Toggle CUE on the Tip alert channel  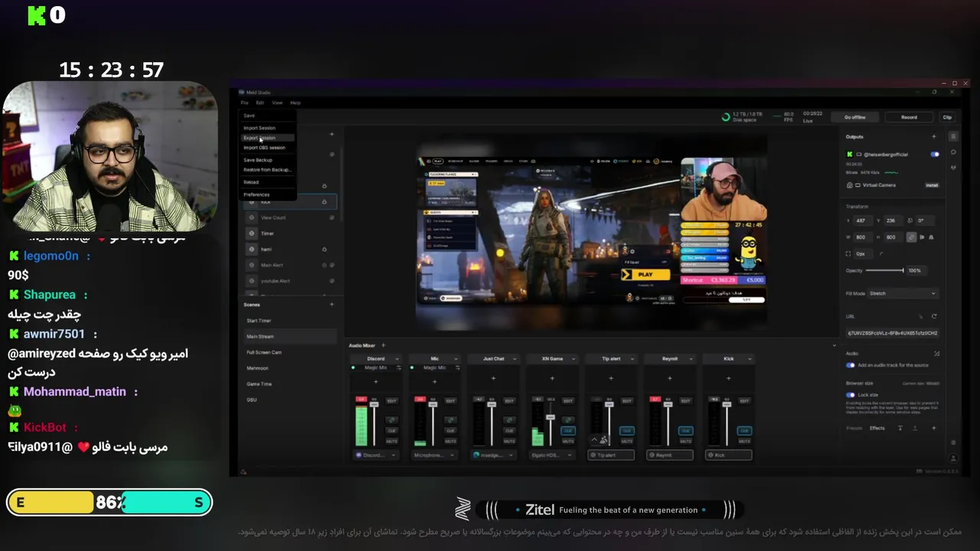[626, 431]
